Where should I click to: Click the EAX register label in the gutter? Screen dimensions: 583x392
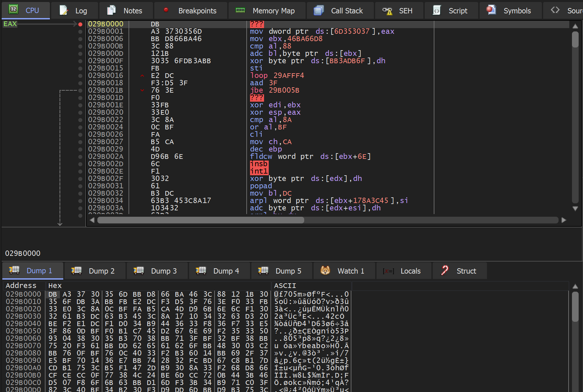10,24
